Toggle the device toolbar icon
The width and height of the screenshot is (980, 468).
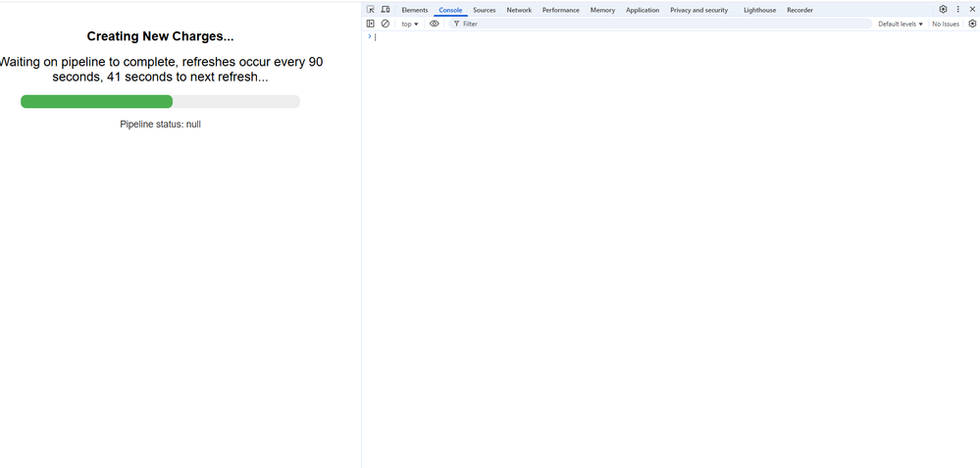[x=385, y=10]
